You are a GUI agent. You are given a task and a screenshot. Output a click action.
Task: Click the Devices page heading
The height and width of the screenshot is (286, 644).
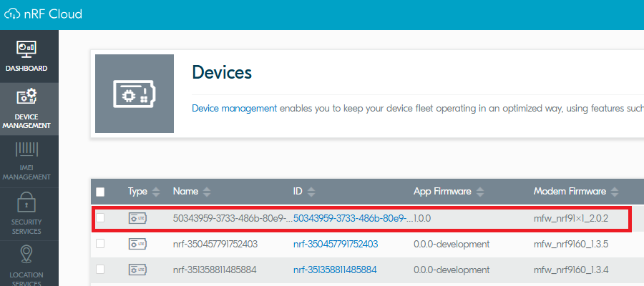click(222, 73)
